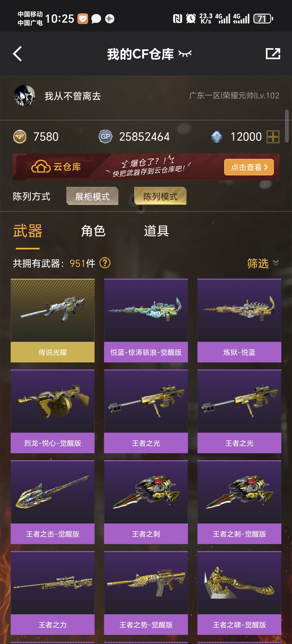Viewport: 292px width, 644px height.
Task: Click the vertical scrollbar handle
Action: [287, 126]
